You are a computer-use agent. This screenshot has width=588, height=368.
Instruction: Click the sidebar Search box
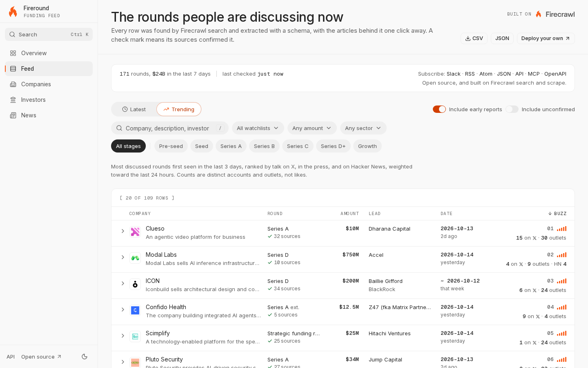[x=49, y=34]
